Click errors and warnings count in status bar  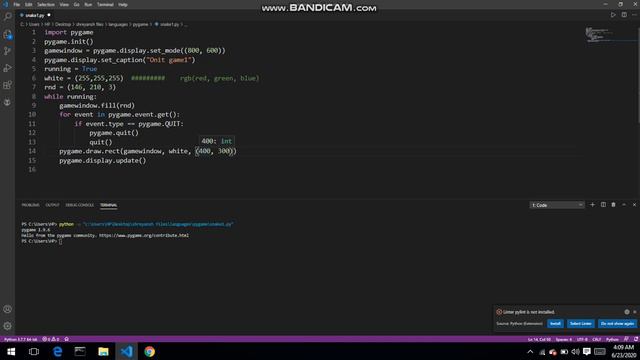click(x=51, y=339)
